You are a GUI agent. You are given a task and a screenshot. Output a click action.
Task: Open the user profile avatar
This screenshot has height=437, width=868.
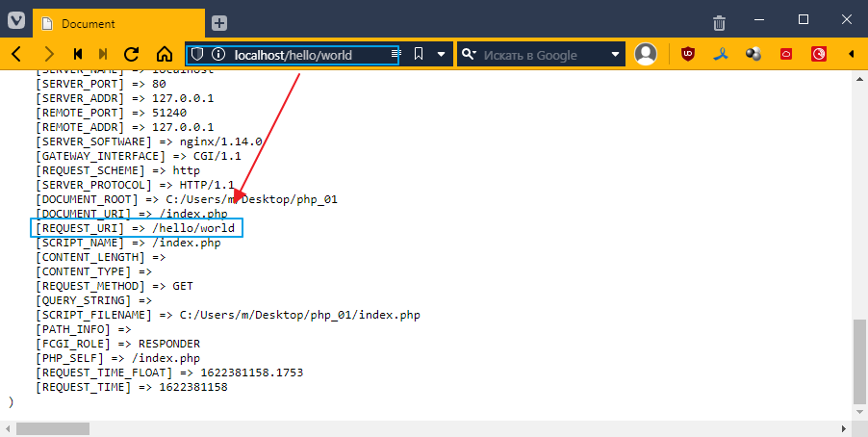[x=646, y=54]
